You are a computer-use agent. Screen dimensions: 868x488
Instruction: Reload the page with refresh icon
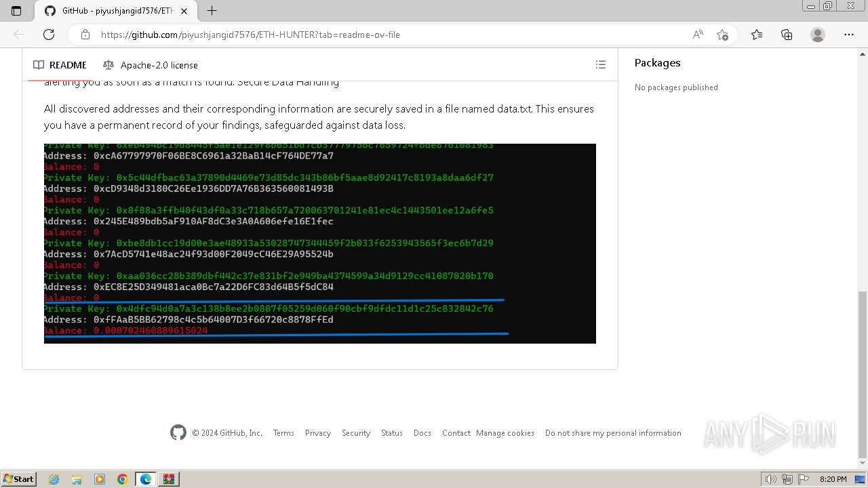tap(49, 35)
